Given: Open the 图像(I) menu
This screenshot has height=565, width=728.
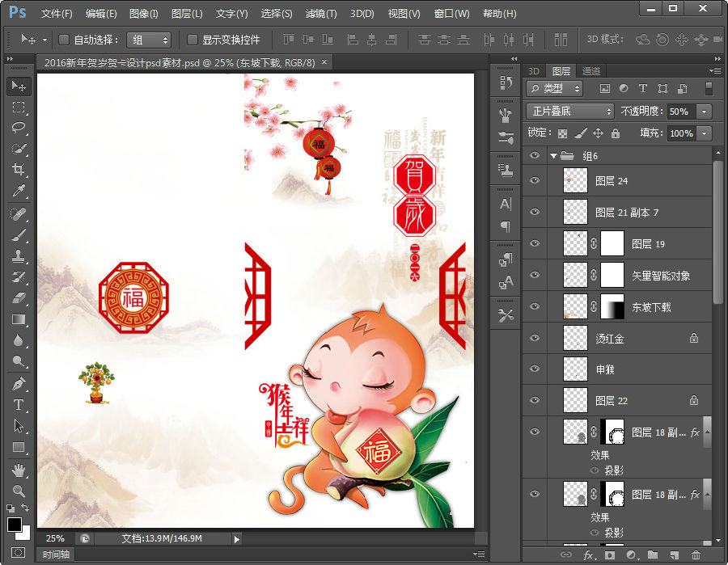Looking at the screenshot, I should pos(143,14).
